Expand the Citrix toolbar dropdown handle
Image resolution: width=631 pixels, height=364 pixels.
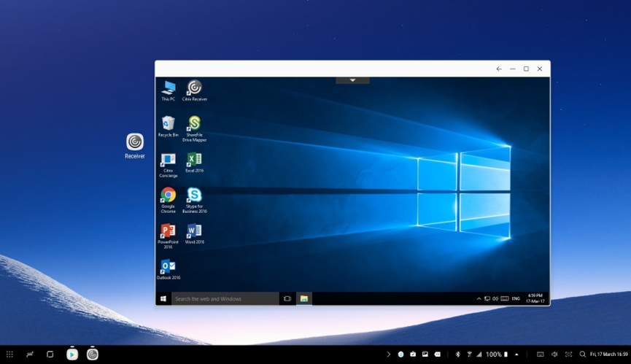point(352,80)
